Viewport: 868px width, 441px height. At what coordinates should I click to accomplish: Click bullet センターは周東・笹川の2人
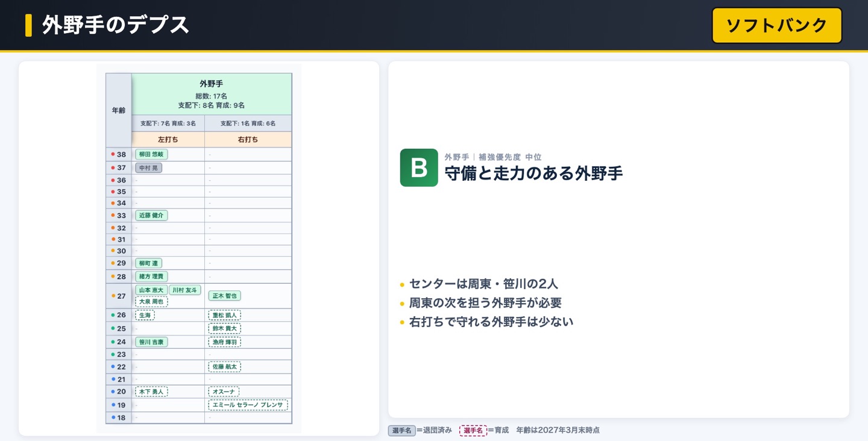tap(483, 284)
